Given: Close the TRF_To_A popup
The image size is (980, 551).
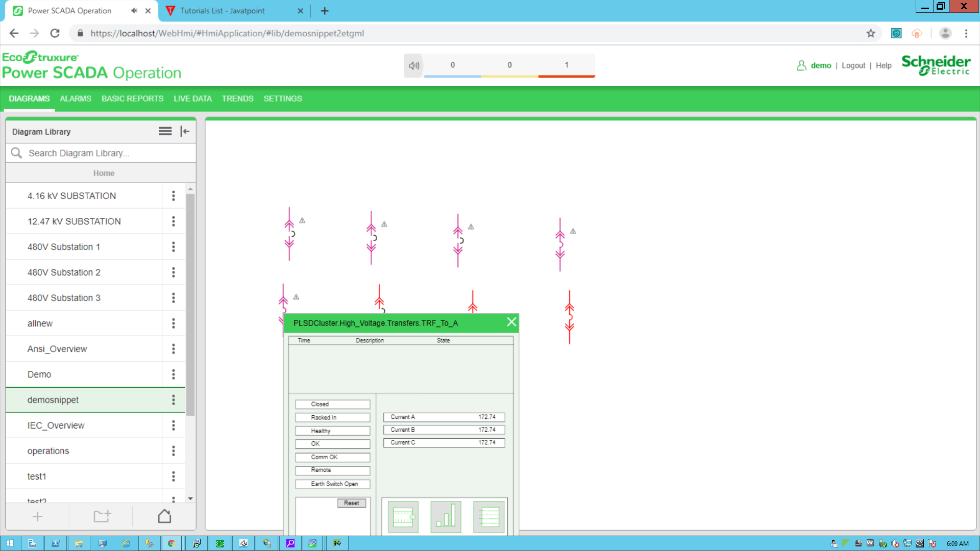Looking at the screenshot, I should click(511, 322).
